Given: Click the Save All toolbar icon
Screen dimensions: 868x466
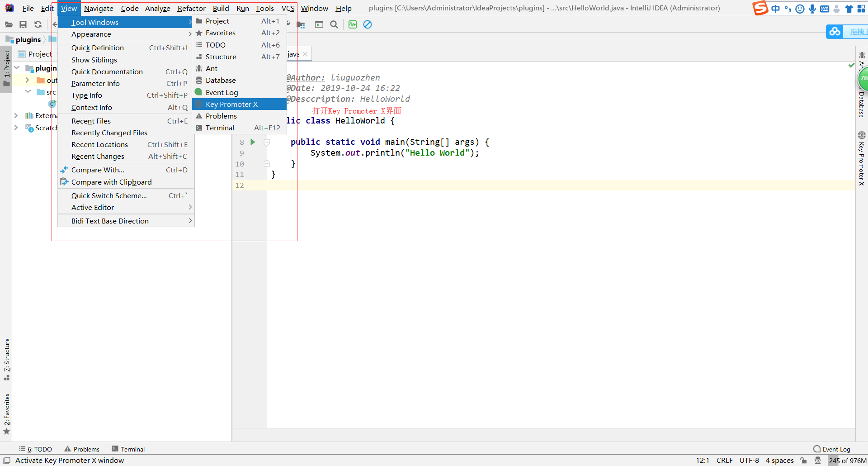Looking at the screenshot, I should coord(23,24).
